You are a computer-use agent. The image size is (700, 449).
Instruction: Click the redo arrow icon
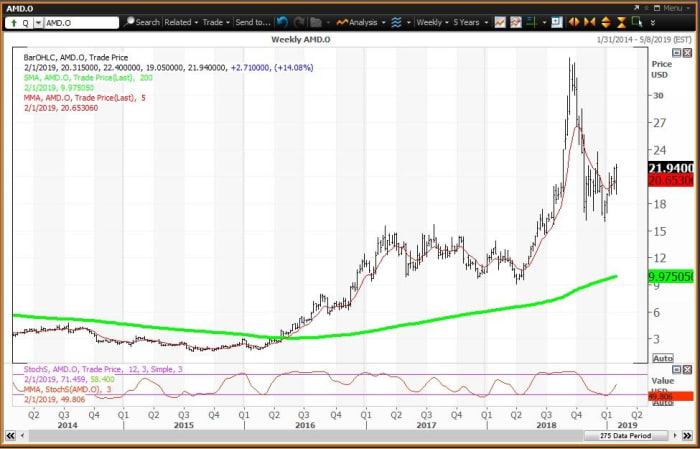(x=299, y=21)
